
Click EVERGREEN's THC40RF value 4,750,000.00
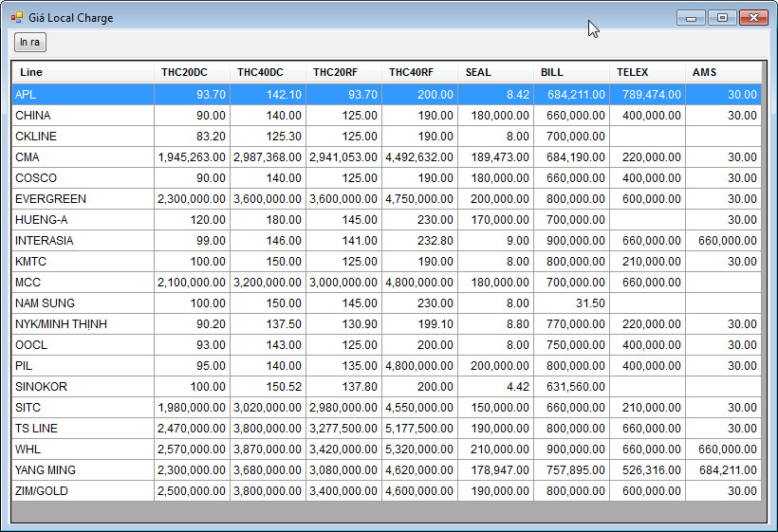[x=419, y=199]
